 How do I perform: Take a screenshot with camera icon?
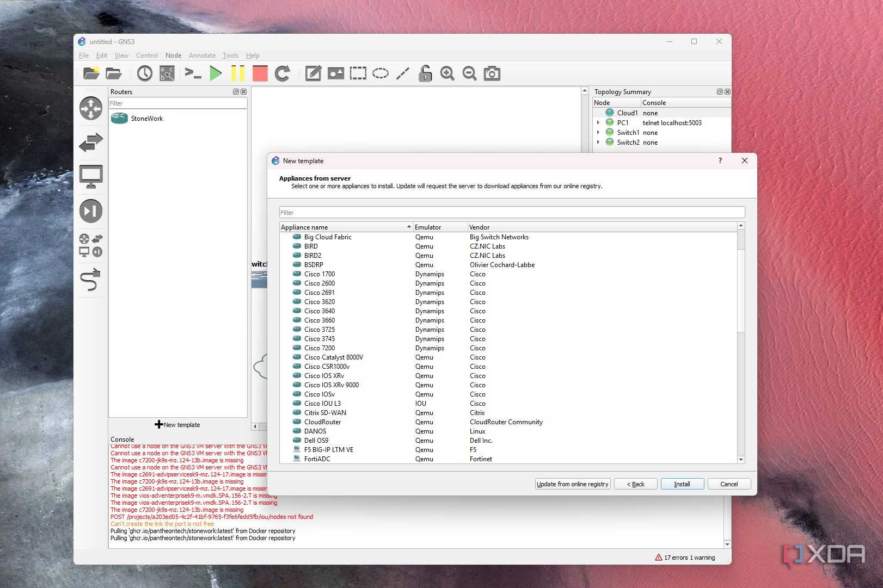(x=492, y=73)
